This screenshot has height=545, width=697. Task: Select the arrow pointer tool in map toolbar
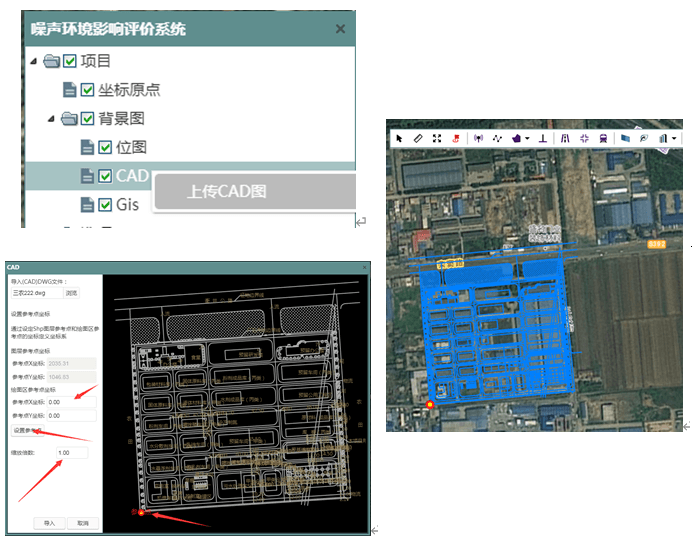[399, 138]
